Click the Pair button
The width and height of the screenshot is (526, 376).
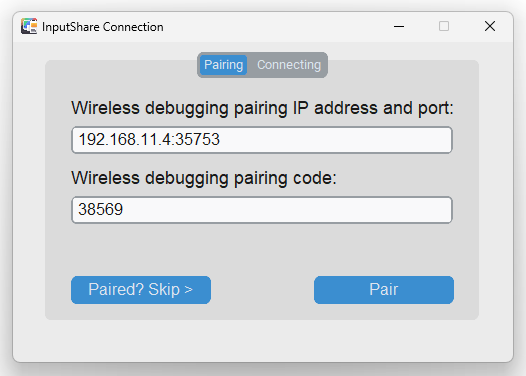click(x=384, y=290)
